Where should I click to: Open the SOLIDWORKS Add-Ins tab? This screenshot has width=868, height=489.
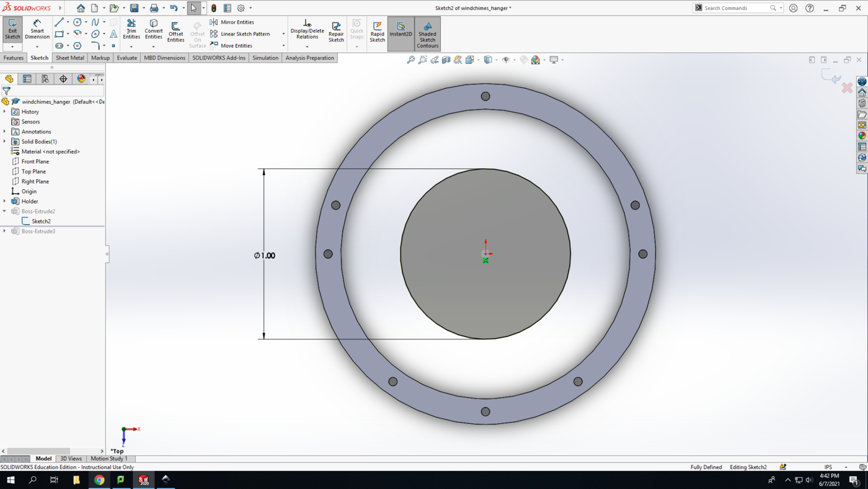coord(219,58)
